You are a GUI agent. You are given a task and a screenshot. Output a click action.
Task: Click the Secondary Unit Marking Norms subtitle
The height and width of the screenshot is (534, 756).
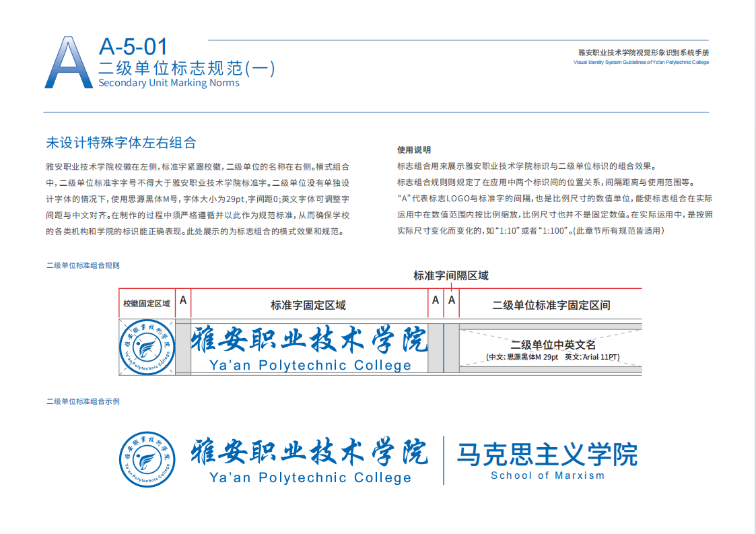pyautogui.click(x=168, y=83)
